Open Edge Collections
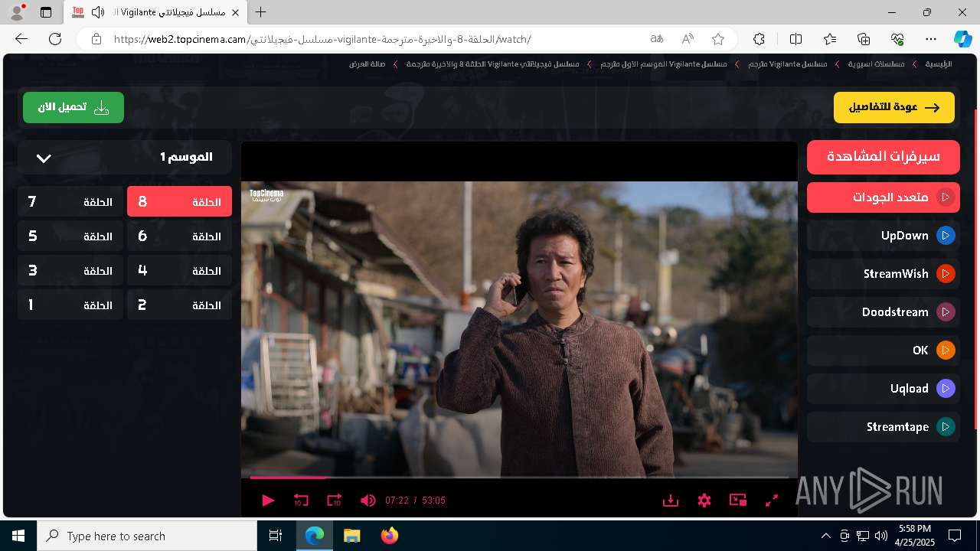This screenshot has height=551, width=980. click(864, 39)
